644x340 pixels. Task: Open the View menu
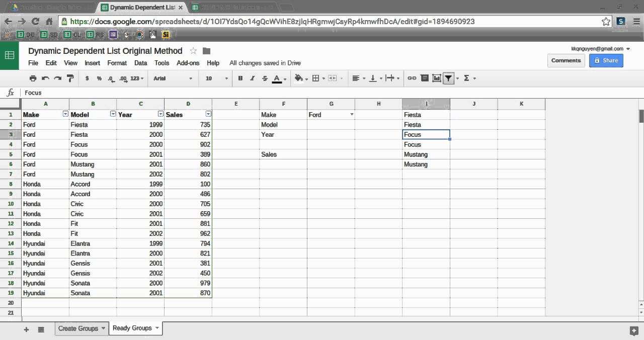click(x=70, y=63)
